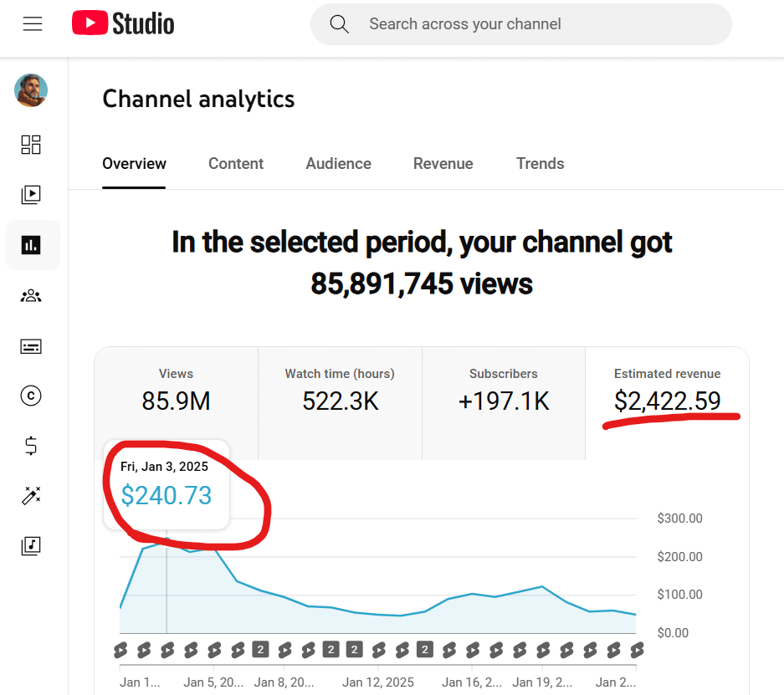Switch to the Trends tab
The width and height of the screenshot is (784, 695).
tap(540, 164)
